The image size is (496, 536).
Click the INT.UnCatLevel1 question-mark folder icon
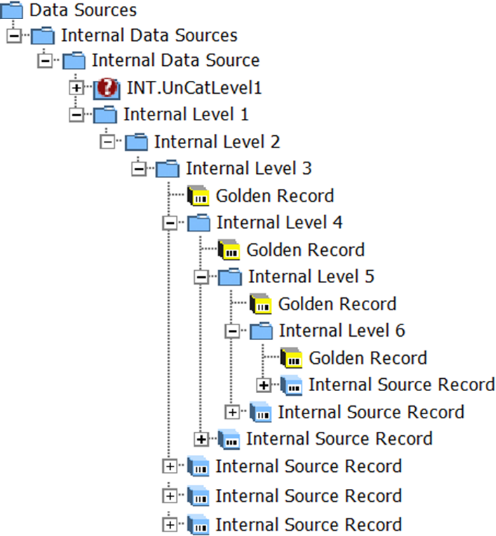107,88
